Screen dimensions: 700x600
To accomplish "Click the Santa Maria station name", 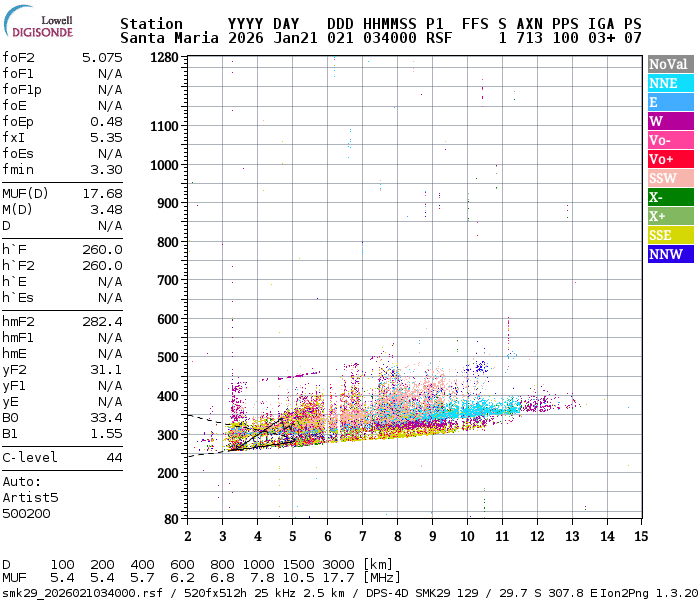I will (169, 38).
